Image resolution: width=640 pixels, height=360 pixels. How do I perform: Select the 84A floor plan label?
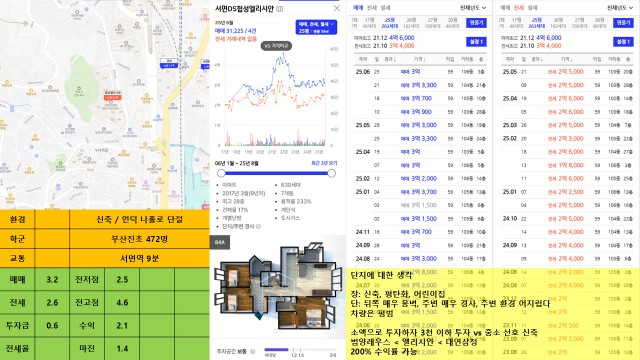[x=220, y=242]
